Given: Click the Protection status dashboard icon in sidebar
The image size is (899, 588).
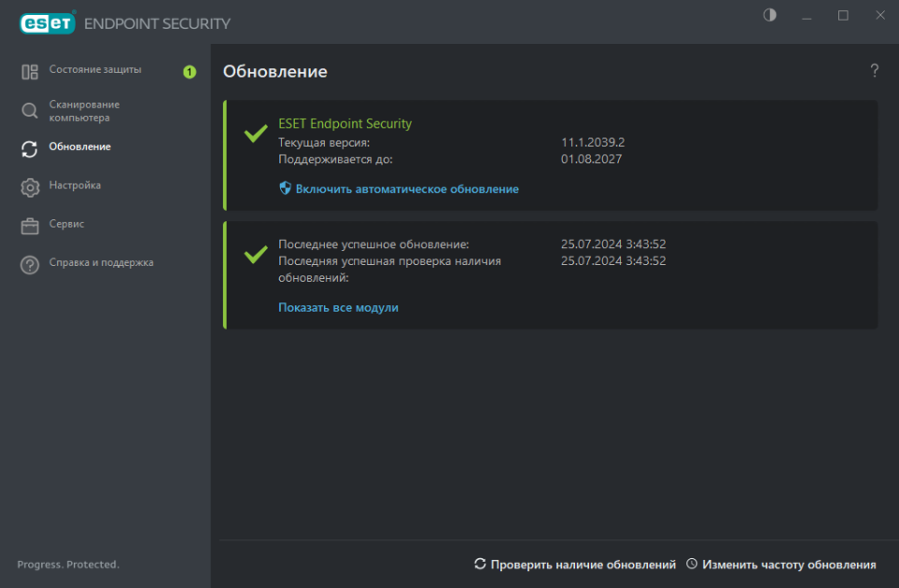Looking at the screenshot, I should 30,72.
